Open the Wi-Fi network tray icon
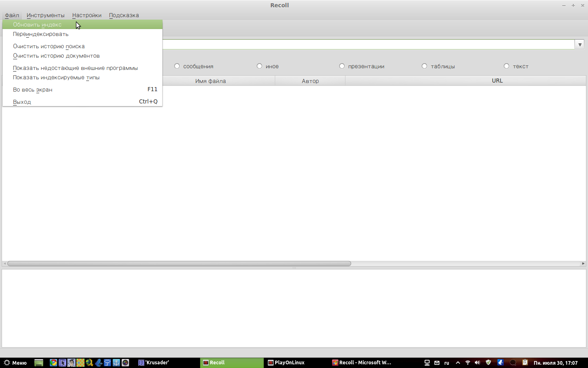The image size is (588, 368). [468, 363]
